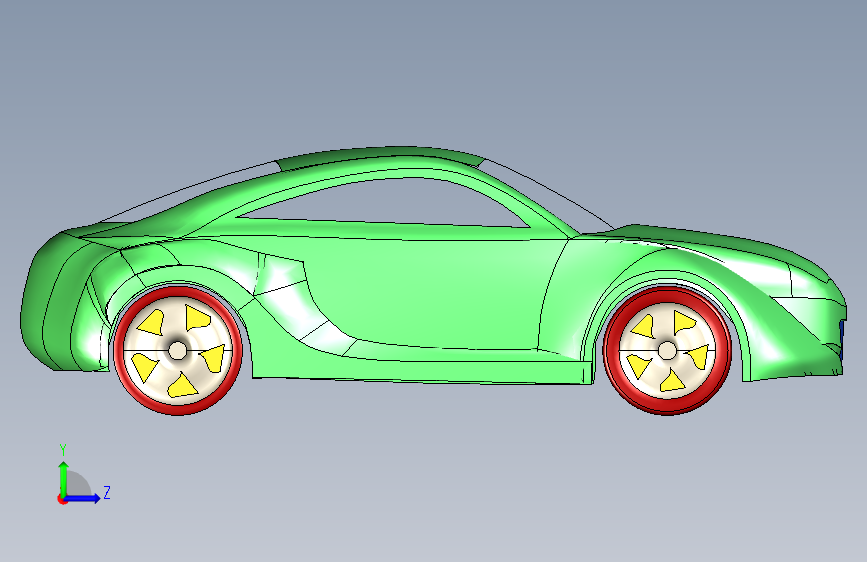This screenshot has width=867, height=562.
Task: Click the blue Z axis arrow of the triad
Action: tap(83, 498)
